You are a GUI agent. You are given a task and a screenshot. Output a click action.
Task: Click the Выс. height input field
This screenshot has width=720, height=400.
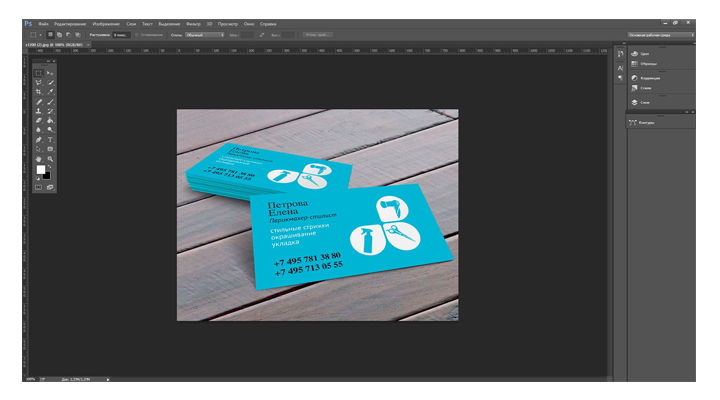[x=288, y=35]
